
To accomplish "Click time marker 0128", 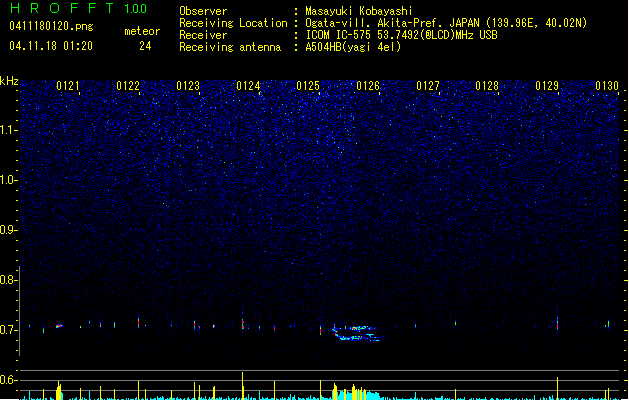I will pyautogui.click(x=487, y=86).
